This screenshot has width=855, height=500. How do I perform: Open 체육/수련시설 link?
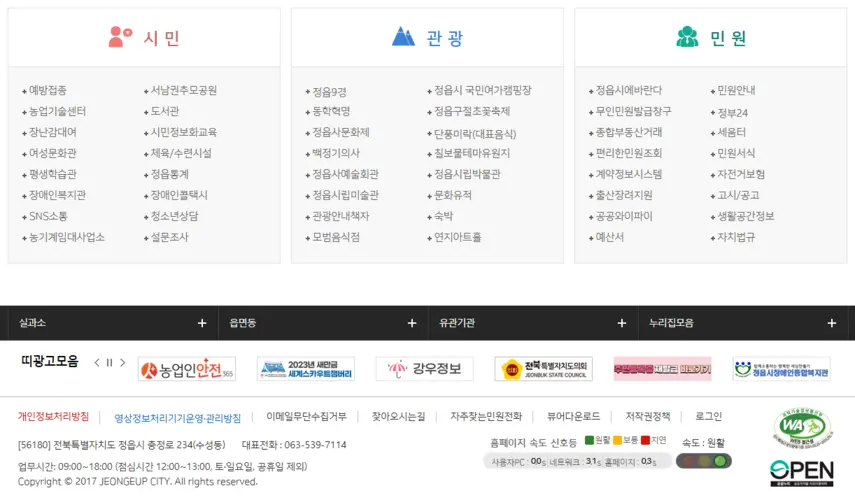181,153
